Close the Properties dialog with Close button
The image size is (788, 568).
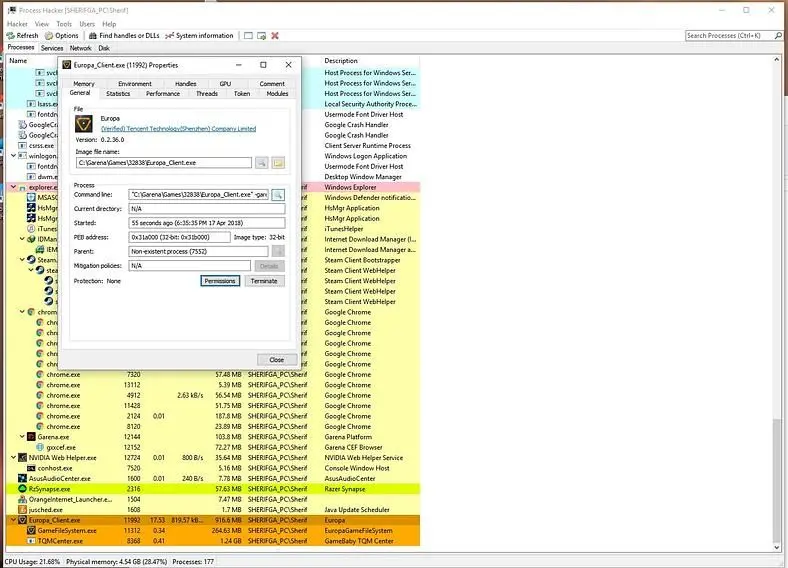[x=277, y=360]
